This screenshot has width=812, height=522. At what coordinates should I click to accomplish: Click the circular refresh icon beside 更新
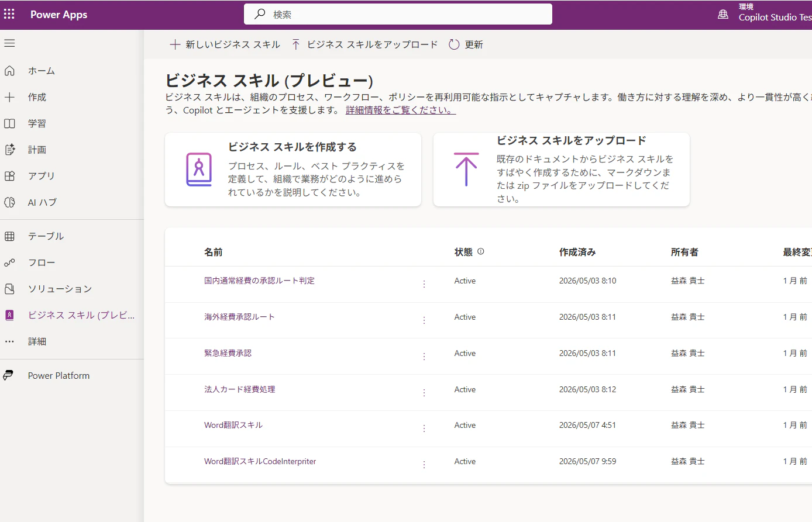coord(454,44)
